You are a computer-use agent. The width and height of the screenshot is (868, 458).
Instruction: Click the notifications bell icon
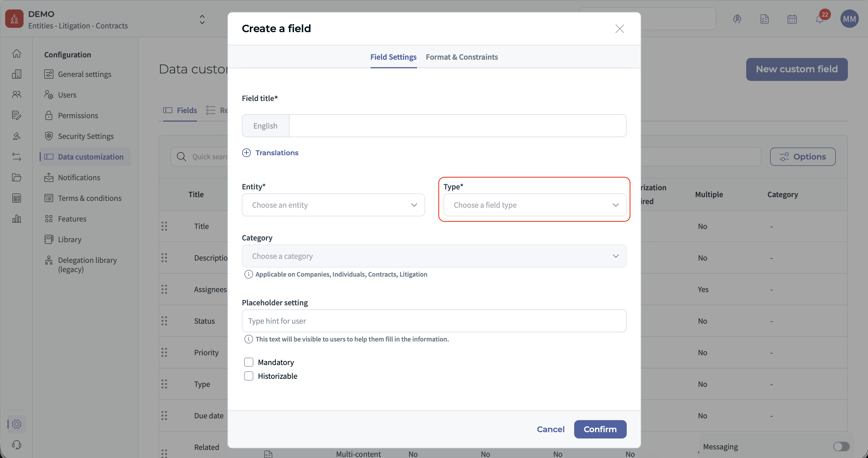coord(819,19)
